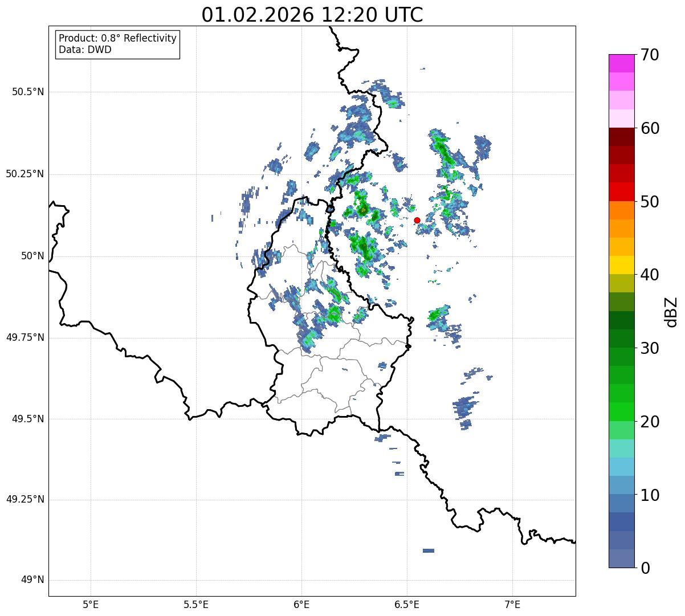685x616 pixels.
Task: Click the colorbar tick label "0"
Action: tap(645, 568)
